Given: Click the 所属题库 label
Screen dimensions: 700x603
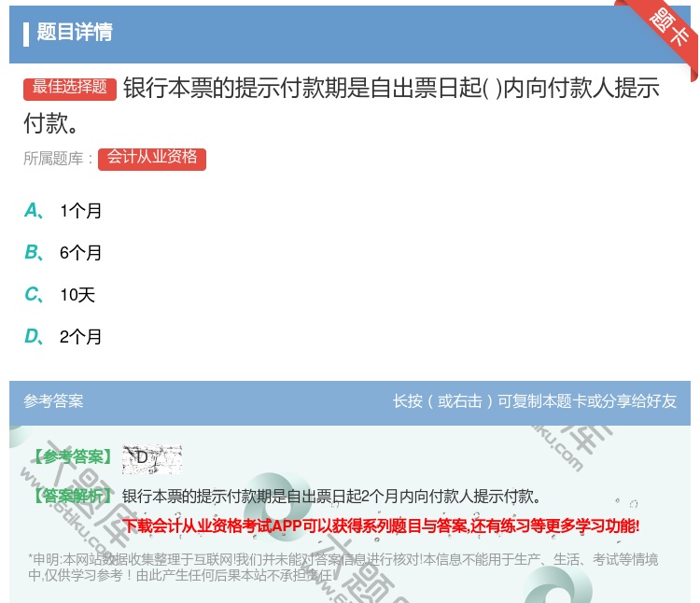Looking at the screenshot, I should [x=58, y=159].
